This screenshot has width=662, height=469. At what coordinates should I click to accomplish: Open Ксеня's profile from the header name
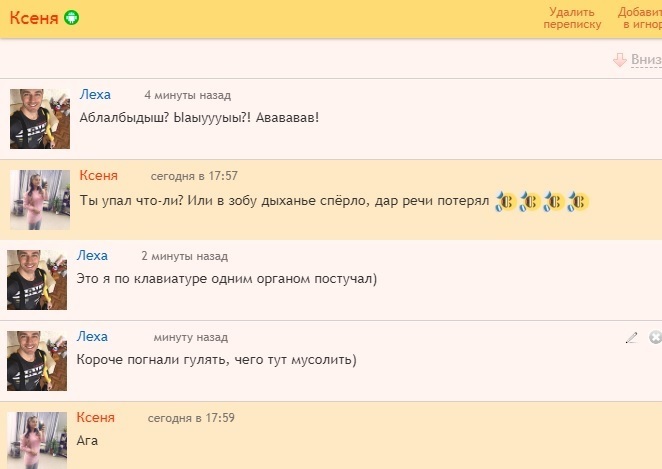(34, 18)
